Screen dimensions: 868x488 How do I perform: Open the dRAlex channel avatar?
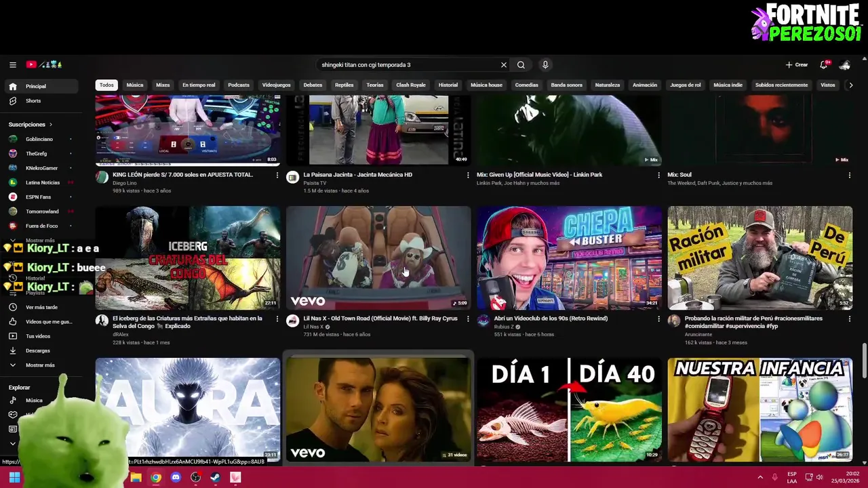(102, 321)
